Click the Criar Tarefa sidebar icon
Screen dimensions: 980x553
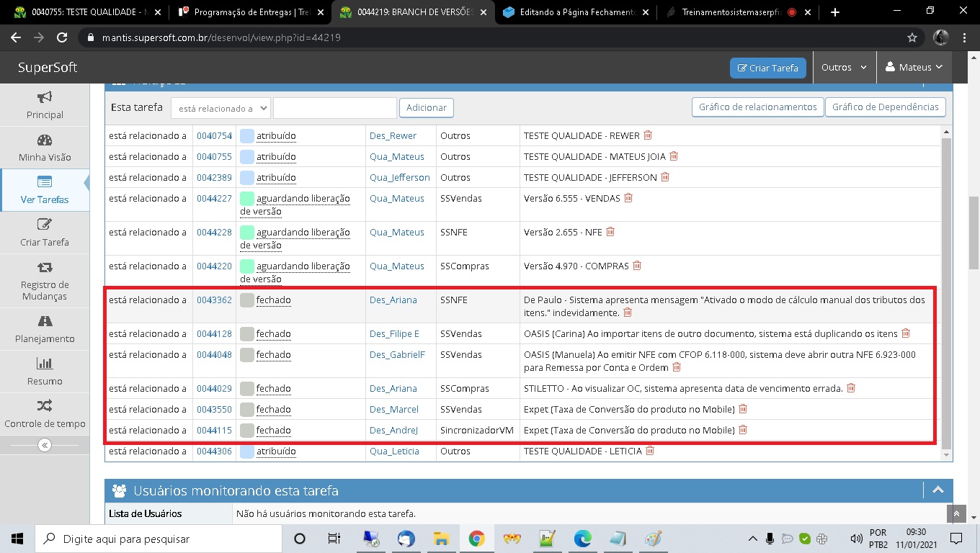(45, 225)
